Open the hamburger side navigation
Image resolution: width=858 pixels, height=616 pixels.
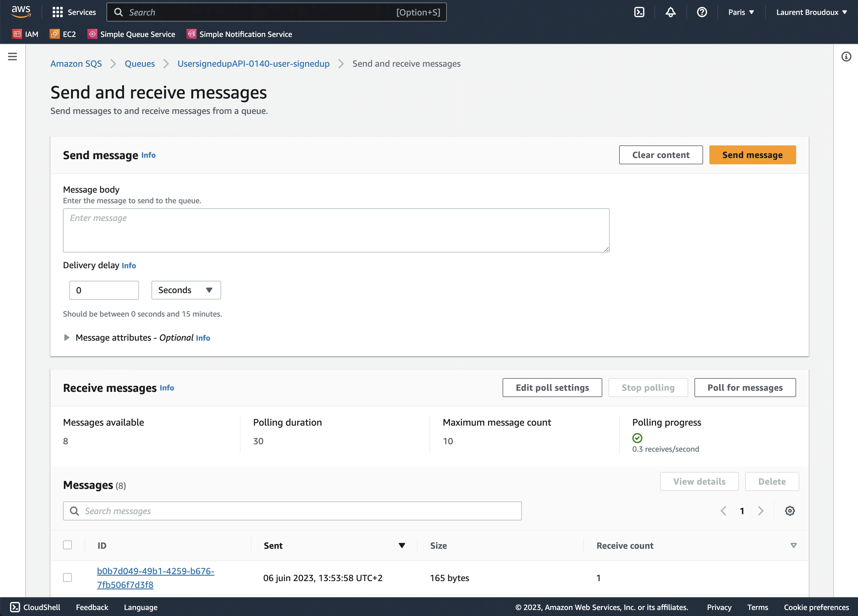click(x=13, y=56)
